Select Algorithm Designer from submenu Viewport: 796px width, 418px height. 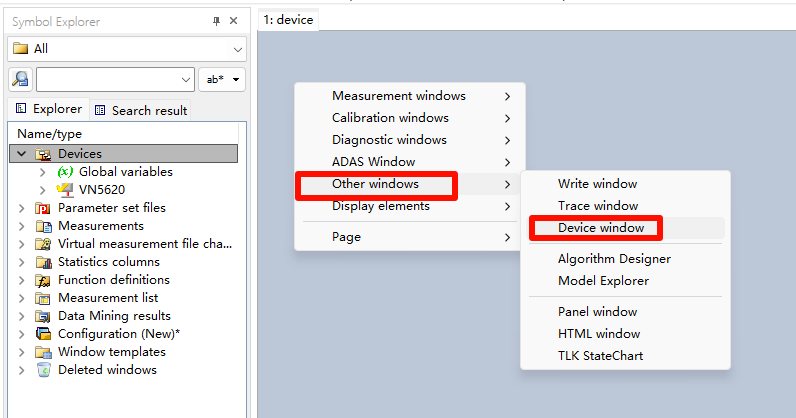pyautogui.click(x=614, y=259)
